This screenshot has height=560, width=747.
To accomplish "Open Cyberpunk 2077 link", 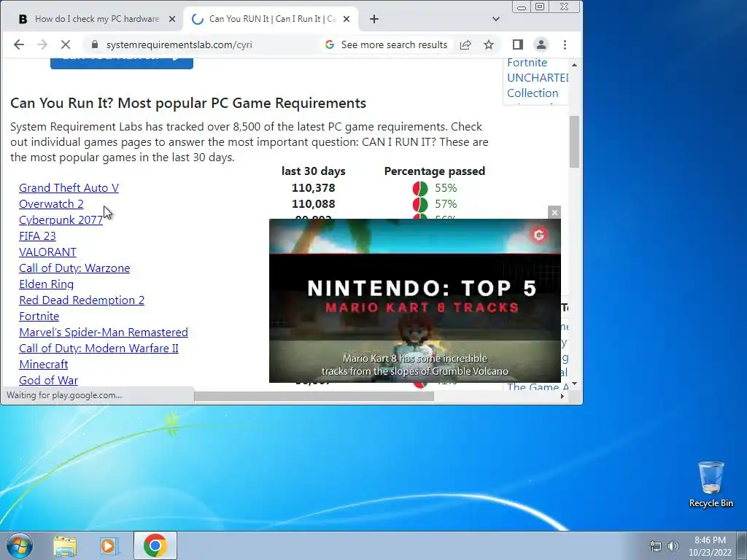I will tap(61, 220).
